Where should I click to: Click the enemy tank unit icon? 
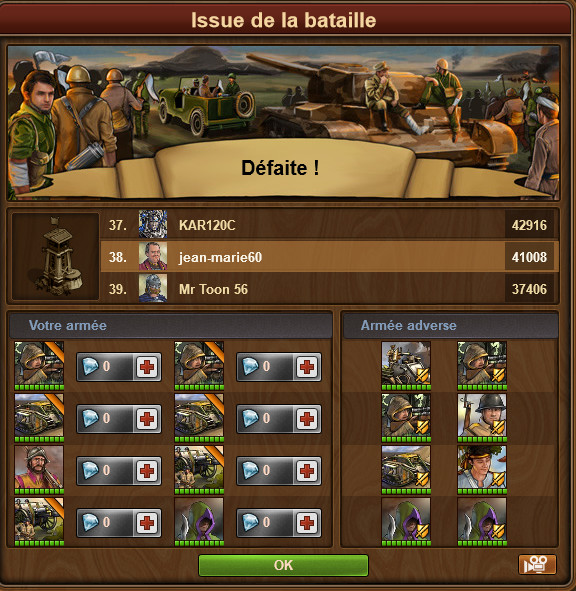click(x=406, y=470)
